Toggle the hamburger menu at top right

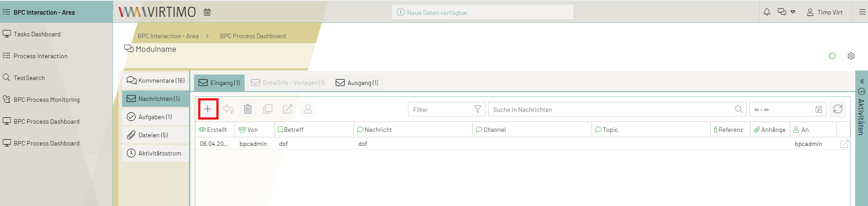click(862, 12)
